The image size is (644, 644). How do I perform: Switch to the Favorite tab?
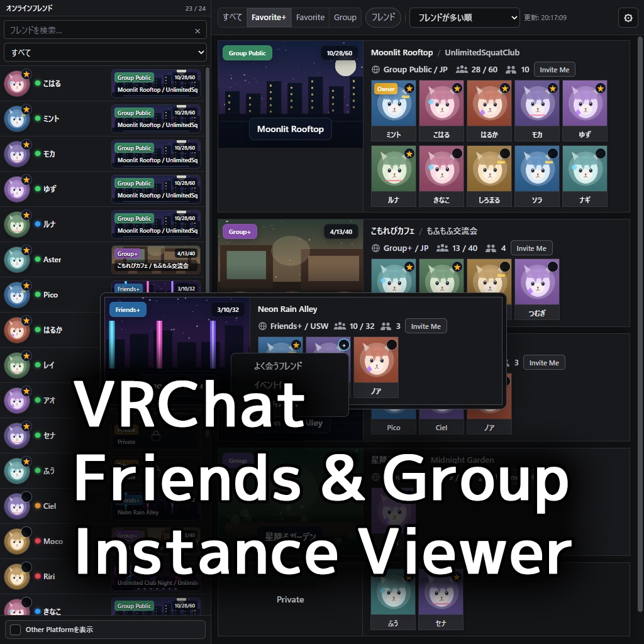click(310, 17)
